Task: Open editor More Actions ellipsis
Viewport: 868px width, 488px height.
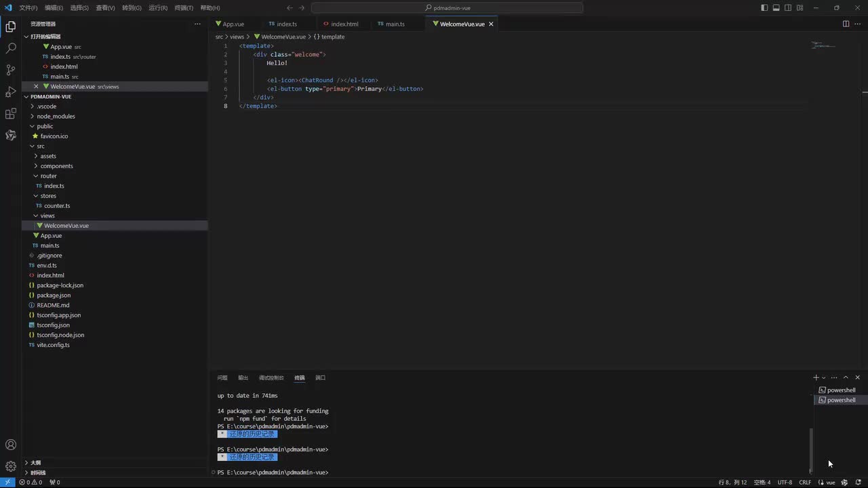Action: point(858,24)
